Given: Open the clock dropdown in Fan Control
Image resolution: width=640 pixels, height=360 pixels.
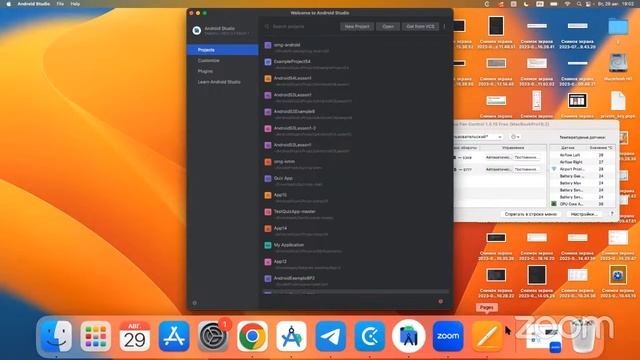Looking at the screenshot, I should pos(515,137).
